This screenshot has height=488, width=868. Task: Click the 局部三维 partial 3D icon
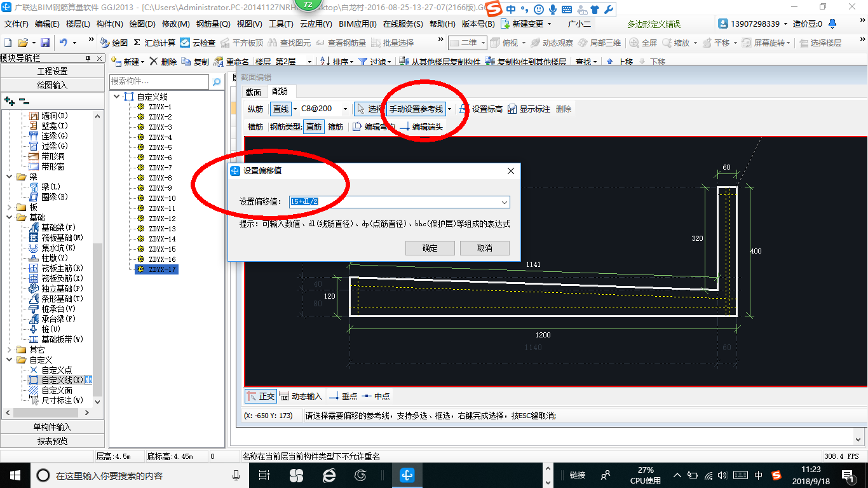tap(583, 43)
